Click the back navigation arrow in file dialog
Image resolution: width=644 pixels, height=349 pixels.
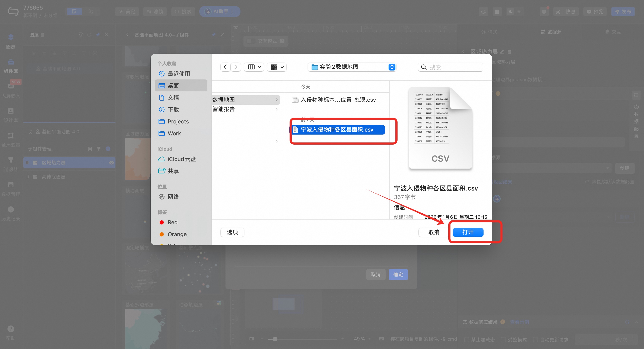225,67
